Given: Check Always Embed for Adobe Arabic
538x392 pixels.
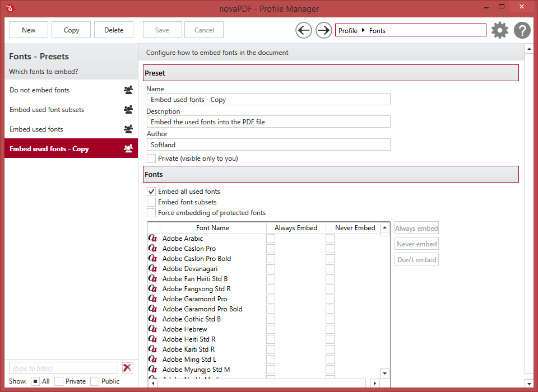Looking at the screenshot, I should click(x=271, y=239).
